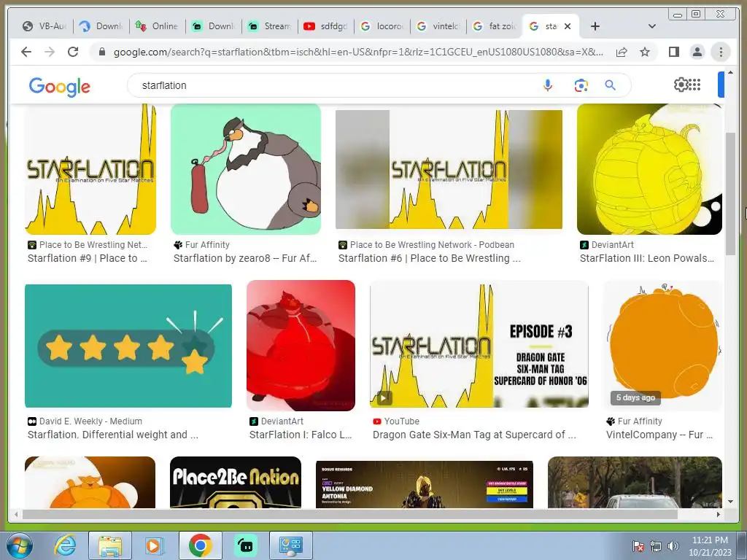747x560 pixels.
Task: Open the Google apps grid
Action: (x=695, y=85)
